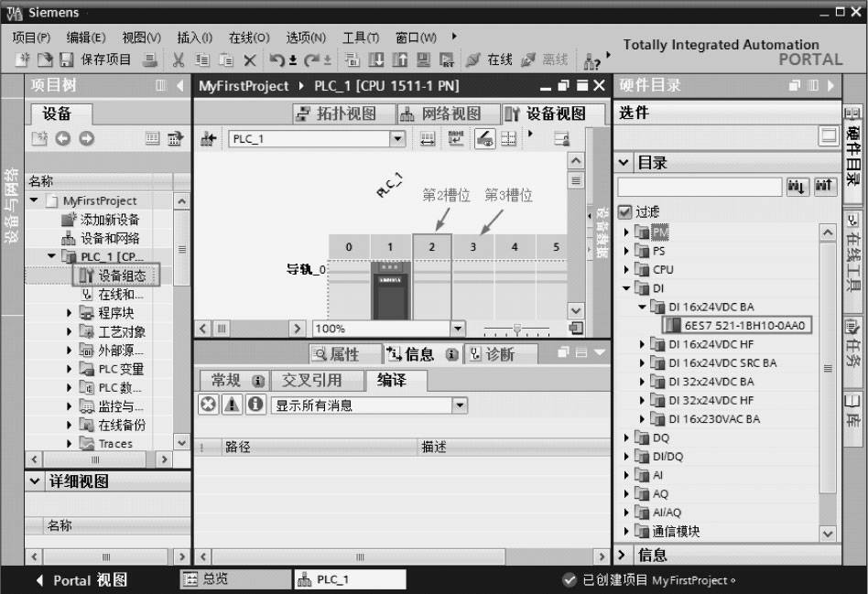
Task: Click the errors filter icon in compile tab
Action: [208, 405]
